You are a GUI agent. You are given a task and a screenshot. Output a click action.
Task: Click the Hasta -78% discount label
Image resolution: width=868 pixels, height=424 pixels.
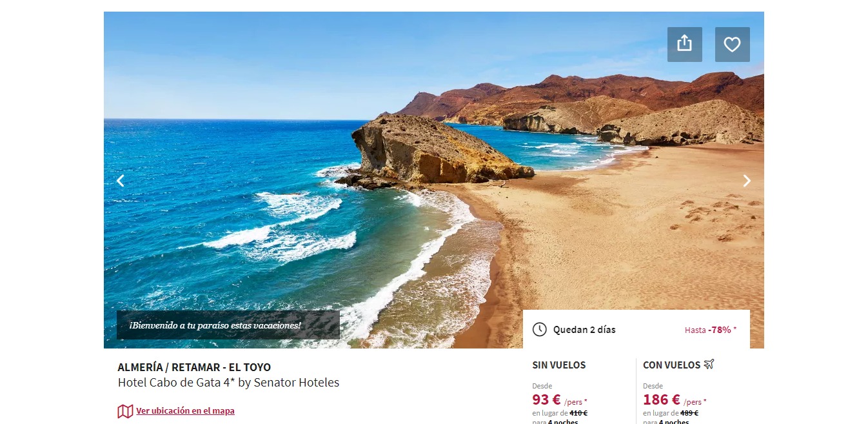[711, 330]
